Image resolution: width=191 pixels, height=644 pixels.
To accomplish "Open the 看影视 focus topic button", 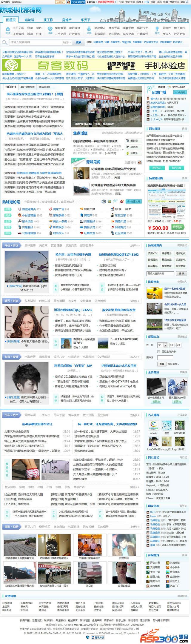I will coord(134,141).
